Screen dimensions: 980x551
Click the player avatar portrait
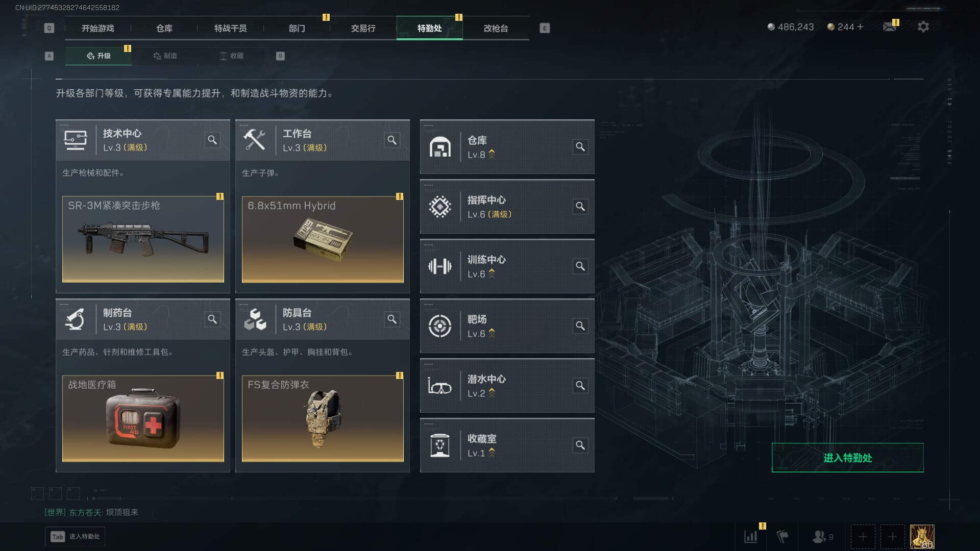(x=922, y=537)
